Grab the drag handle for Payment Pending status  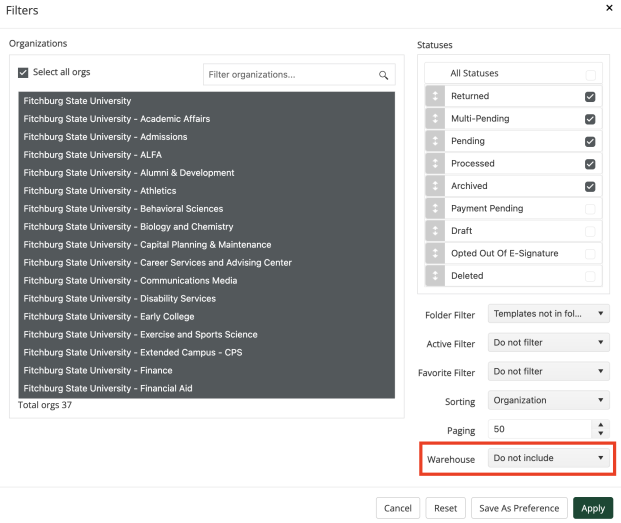pos(435,209)
